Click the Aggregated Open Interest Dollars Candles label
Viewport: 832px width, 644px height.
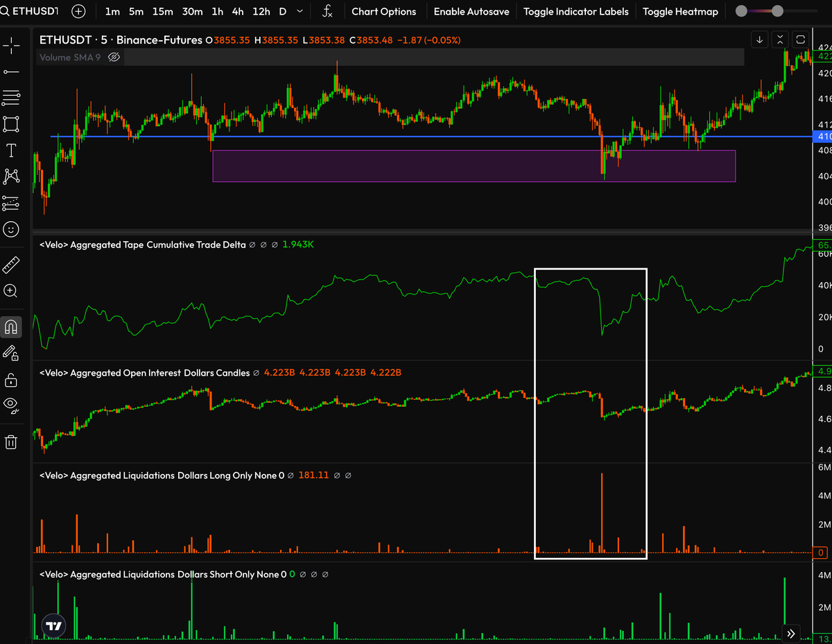[x=144, y=373]
